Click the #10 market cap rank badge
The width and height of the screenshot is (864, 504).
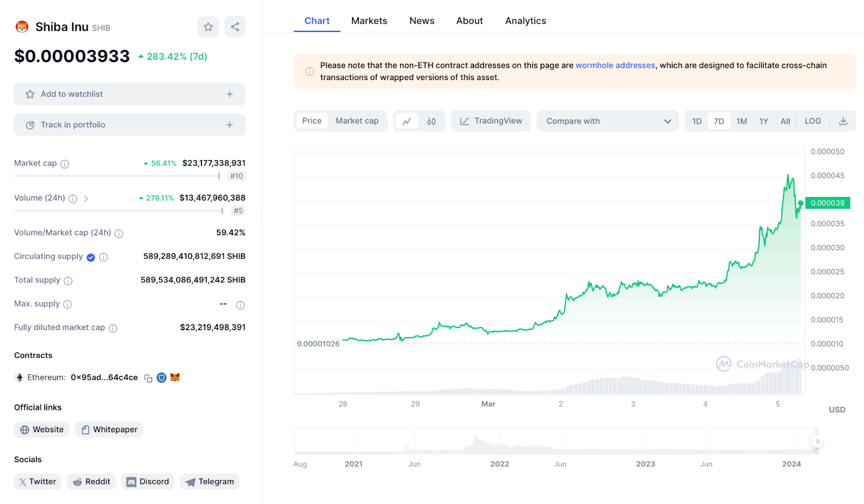(x=237, y=176)
